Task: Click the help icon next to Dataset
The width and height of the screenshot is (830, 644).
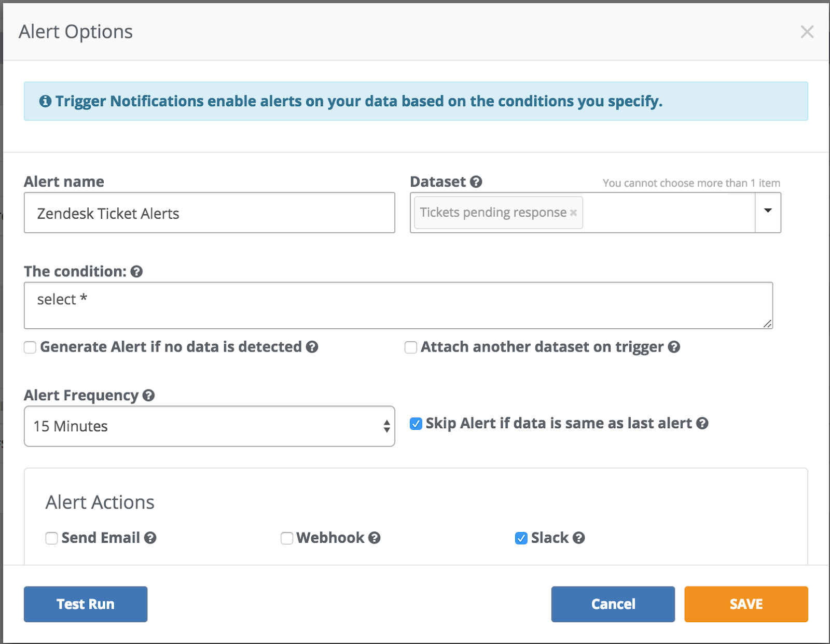Action: click(477, 182)
